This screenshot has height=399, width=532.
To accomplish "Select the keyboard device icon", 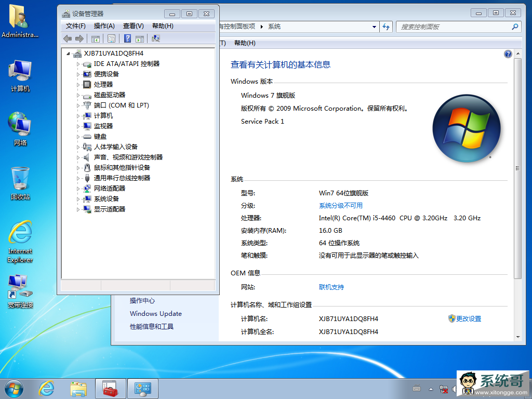I will tap(87, 137).
